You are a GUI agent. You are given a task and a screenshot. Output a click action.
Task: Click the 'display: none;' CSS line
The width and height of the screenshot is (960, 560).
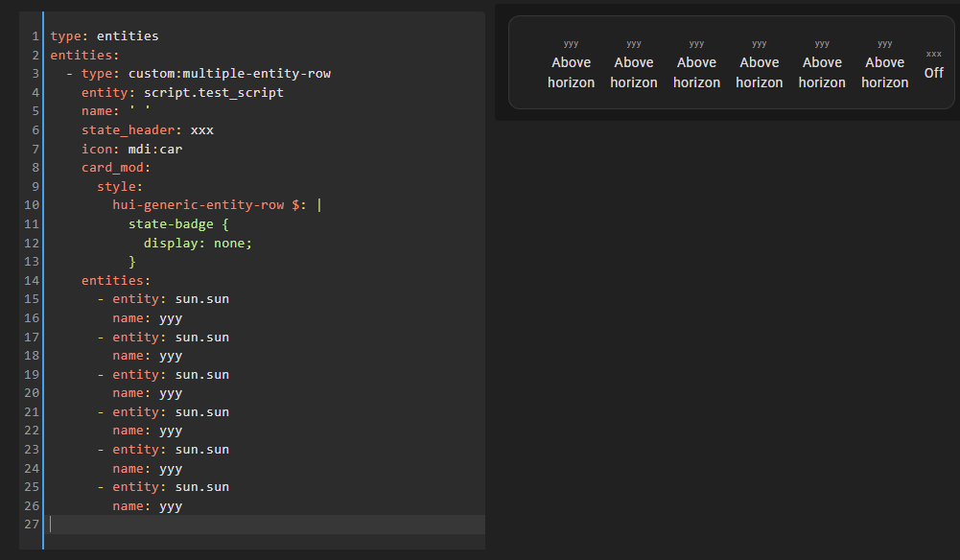198,243
